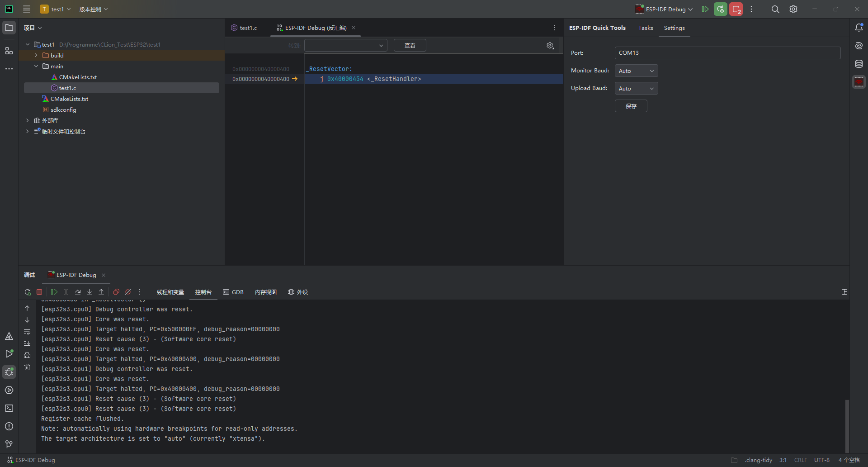Click Step Over in debug toolbar
Image resolution: width=868 pixels, height=467 pixels.
coord(78,292)
